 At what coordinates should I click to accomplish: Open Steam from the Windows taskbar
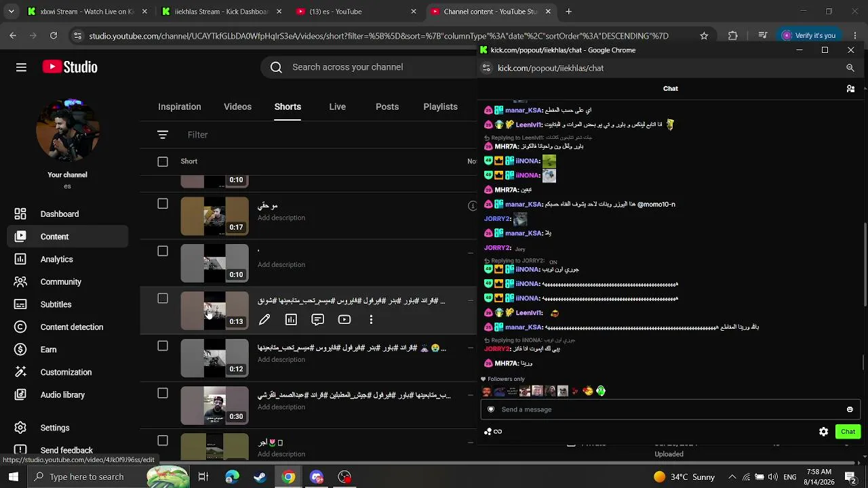(x=260, y=477)
